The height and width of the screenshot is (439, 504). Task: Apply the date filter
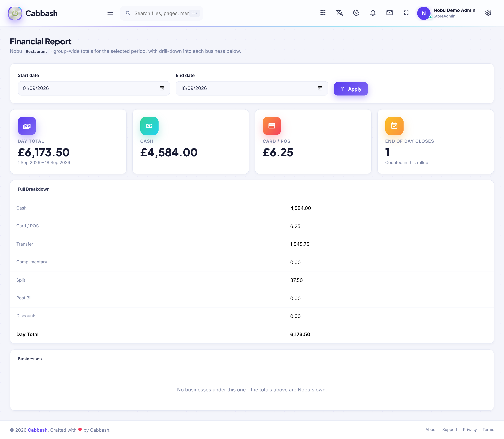351,89
